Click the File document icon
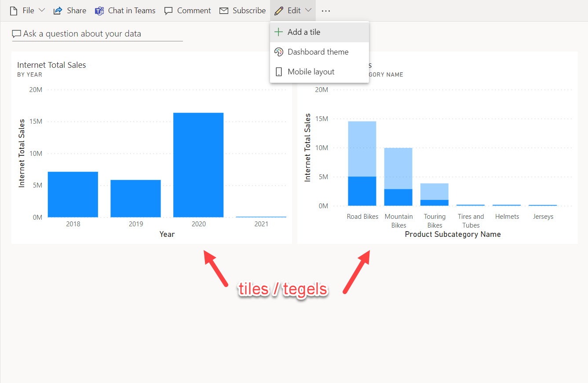The height and width of the screenshot is (383, 588). [x=14, y=11]
